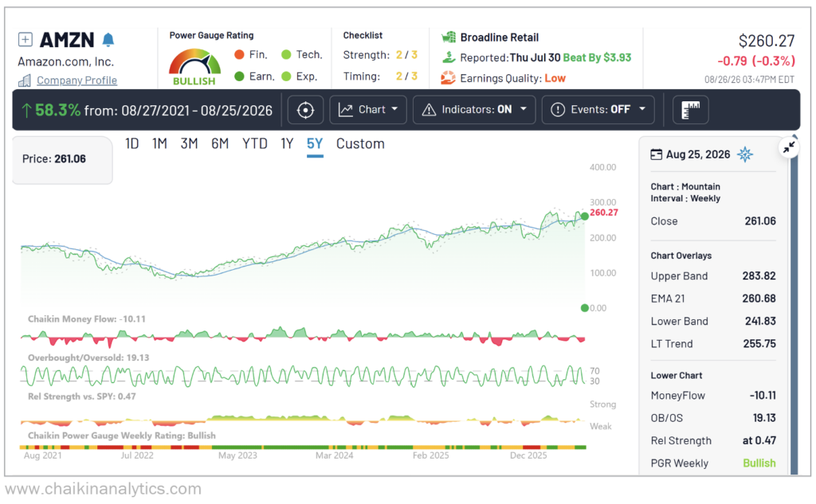The image size is (816, 504).
Task: Click the Rel Strength vs. SPY label
Action: point(82,397)
